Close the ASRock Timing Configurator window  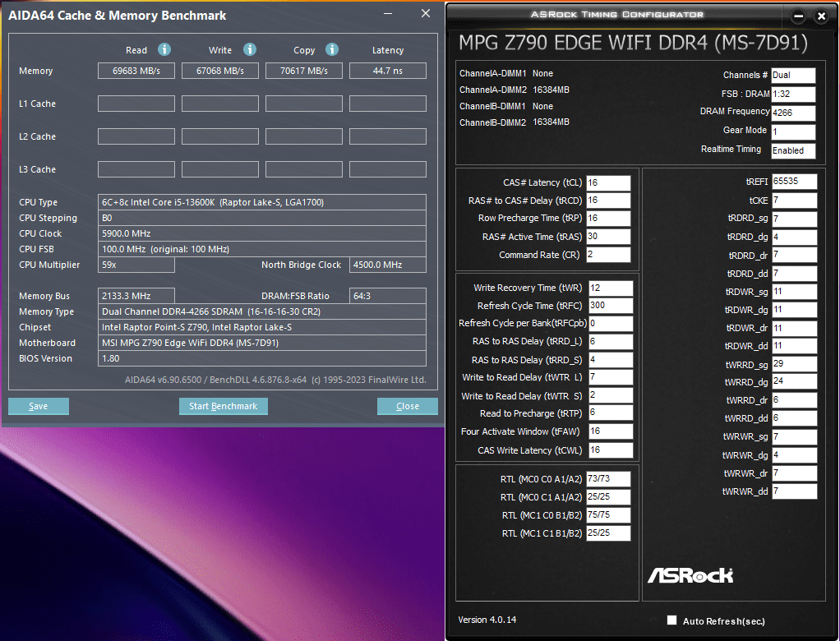tap(821, 16)
